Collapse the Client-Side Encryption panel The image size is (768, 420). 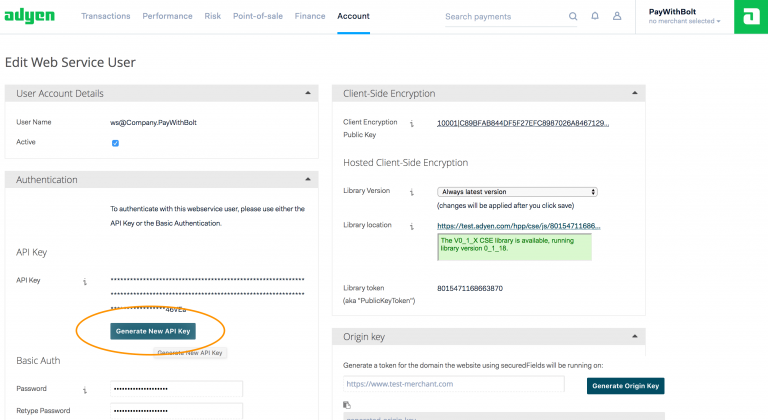pyautogui.click(x=635, y=93)
